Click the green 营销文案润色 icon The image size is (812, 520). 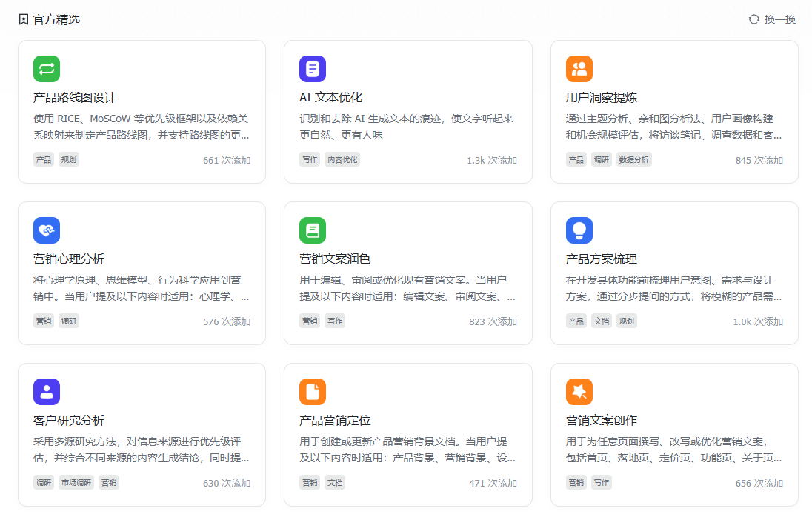point(313,230)
